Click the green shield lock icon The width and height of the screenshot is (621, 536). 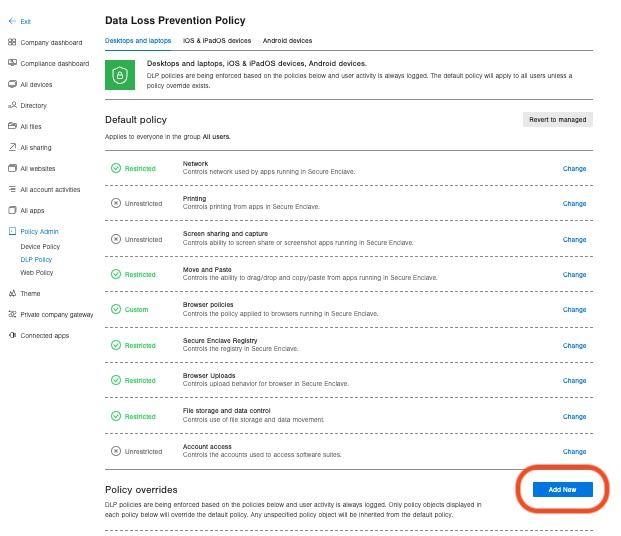click(120, 75)
